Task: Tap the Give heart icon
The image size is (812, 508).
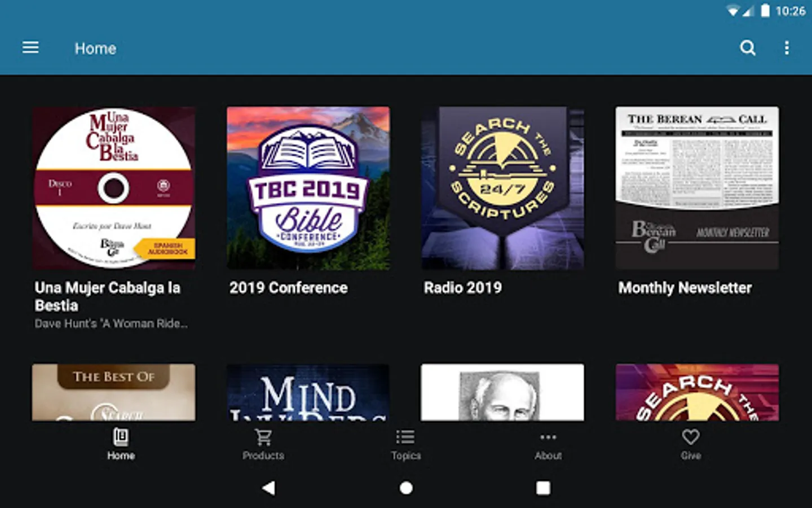Action: (x=691, y=437)
